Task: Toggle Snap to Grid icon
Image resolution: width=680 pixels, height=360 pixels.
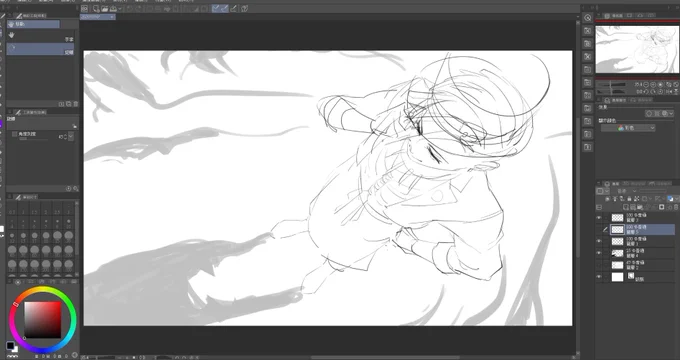Action: (x=234, y=9)
